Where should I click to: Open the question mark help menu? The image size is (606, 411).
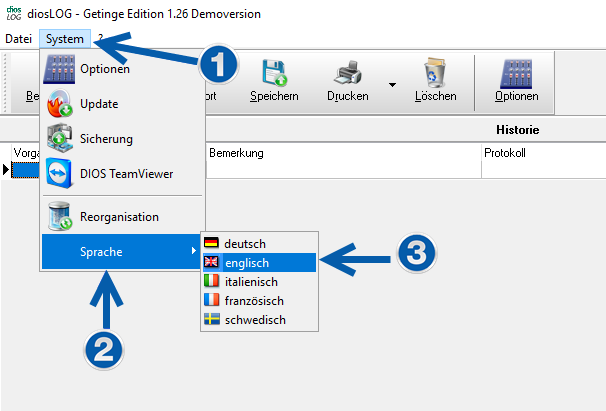click(100, 38)
